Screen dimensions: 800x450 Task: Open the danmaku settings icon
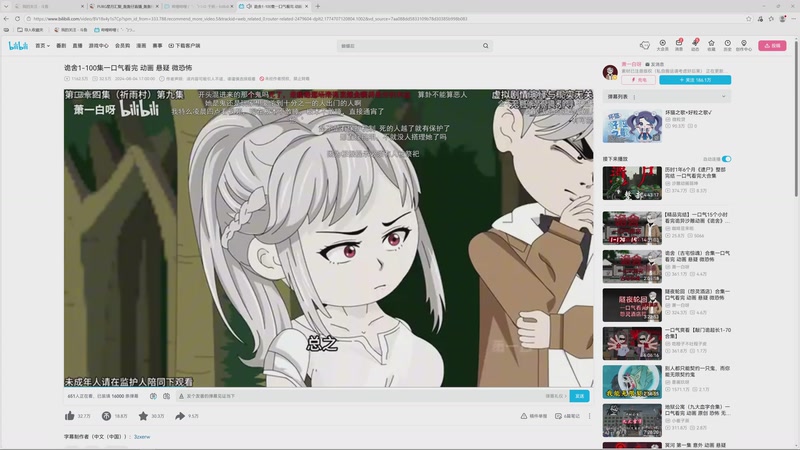[166, 396]
